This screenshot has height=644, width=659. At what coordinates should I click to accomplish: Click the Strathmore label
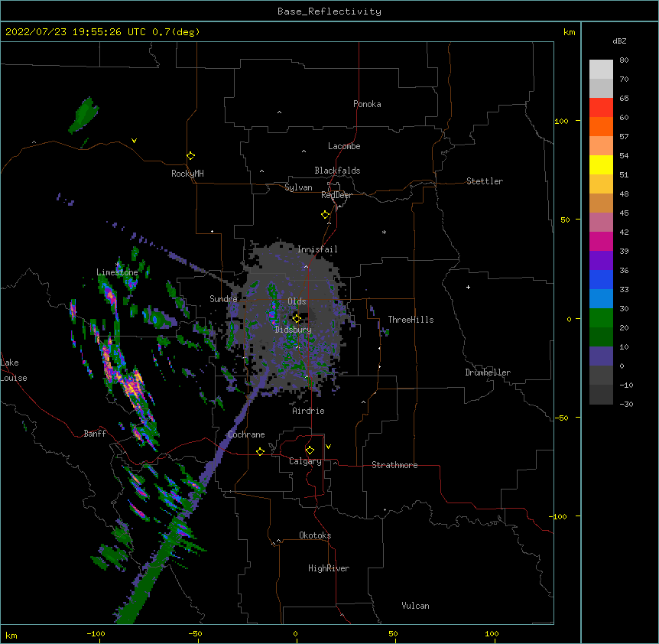point(394,465)
